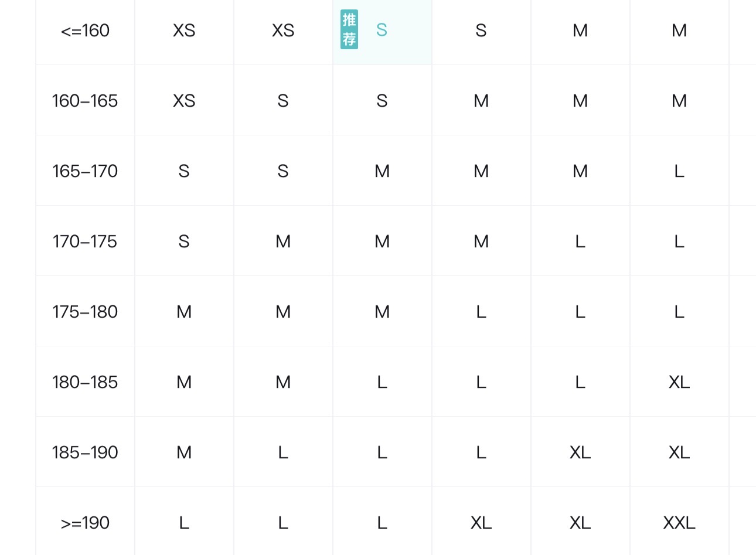Click the 175–180 height row label

point(85,312)
